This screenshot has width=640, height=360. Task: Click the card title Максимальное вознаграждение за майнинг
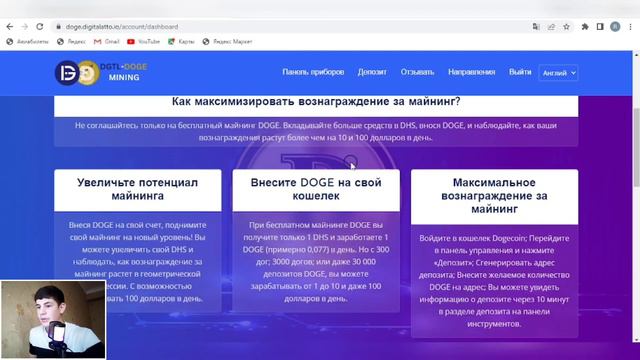pyautogui.click(x=494, y=196)
